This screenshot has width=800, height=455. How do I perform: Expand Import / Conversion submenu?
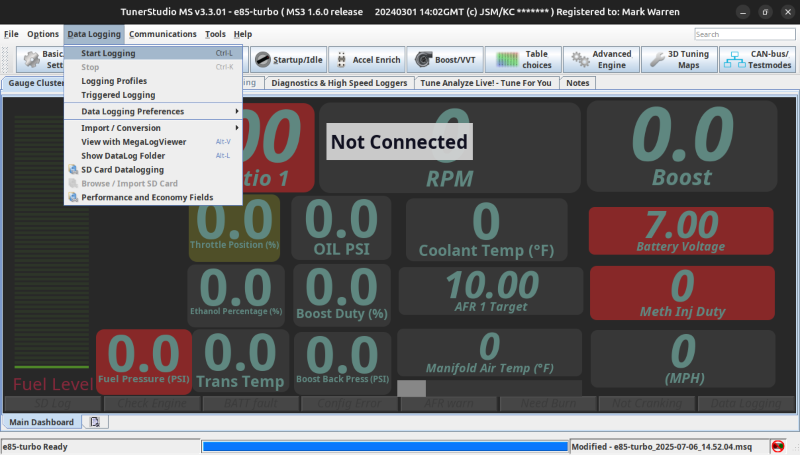click(153, 128)
